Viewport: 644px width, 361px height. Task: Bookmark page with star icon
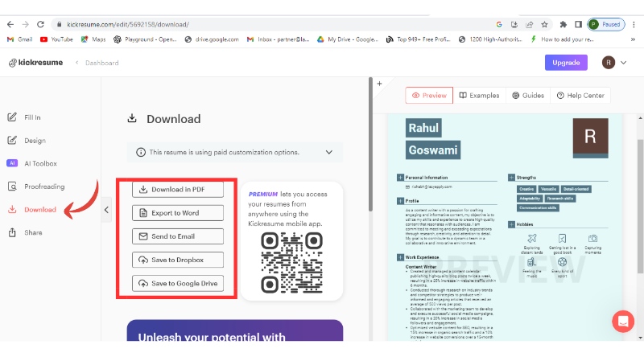(x=545, y=24)
